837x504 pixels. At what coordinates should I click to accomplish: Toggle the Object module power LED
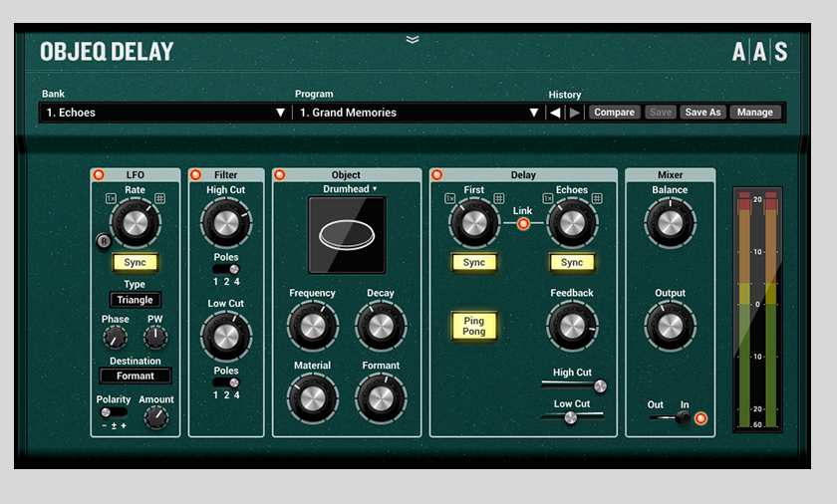click(280, 175)
